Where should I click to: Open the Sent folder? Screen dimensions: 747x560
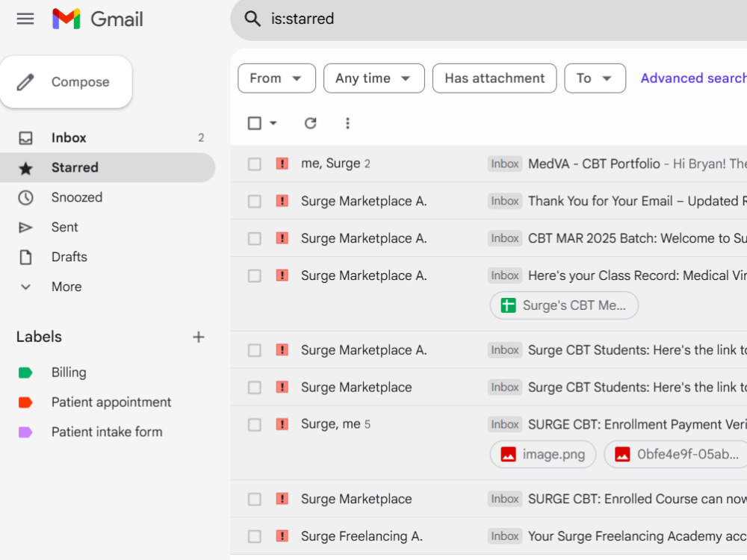pyautogui.click(x=107, y=228)
